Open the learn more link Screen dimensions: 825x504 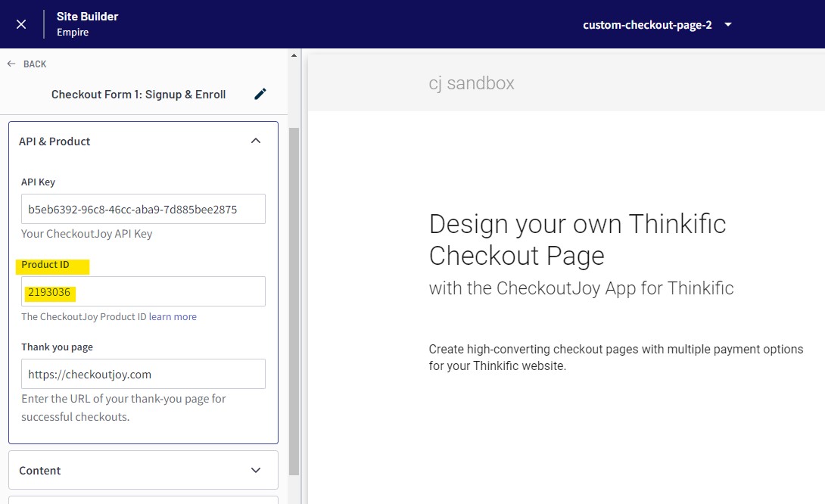tap(173, 317)
